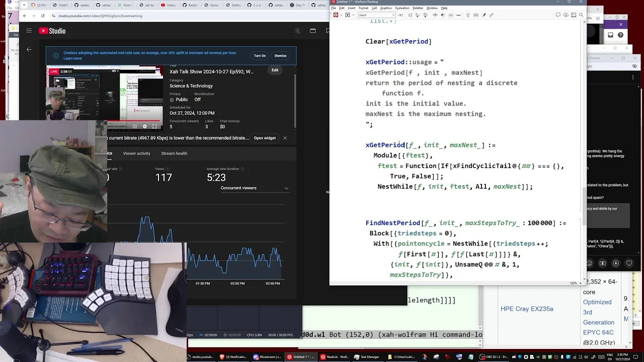Open the Wolfram cloud publish icon

(x=566, y=15)
